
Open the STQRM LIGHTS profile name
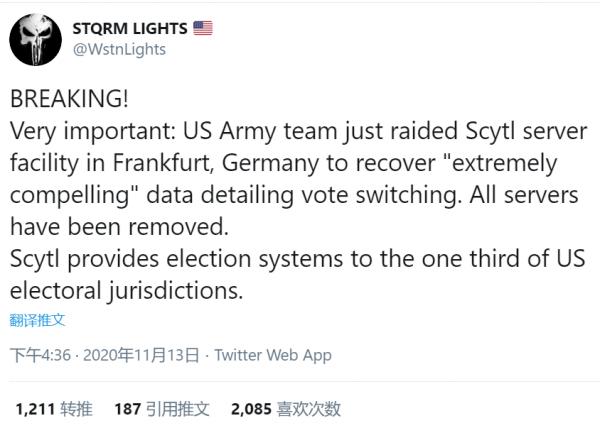click(129, 28)
